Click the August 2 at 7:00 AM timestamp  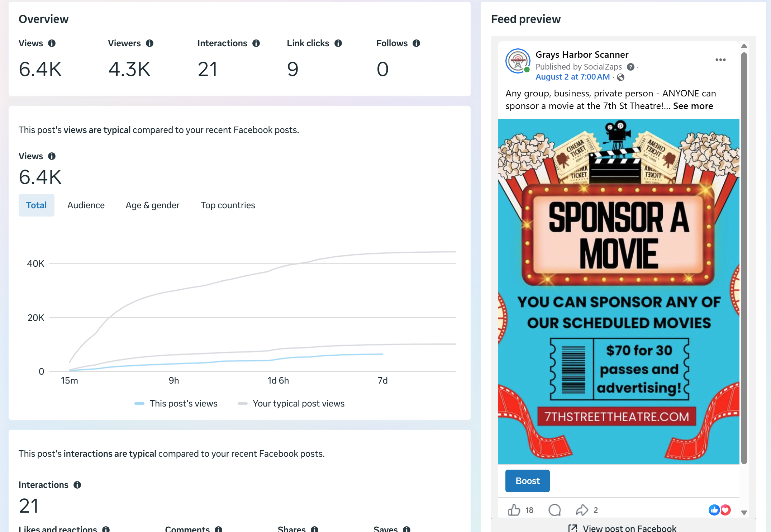pos(573,77)
